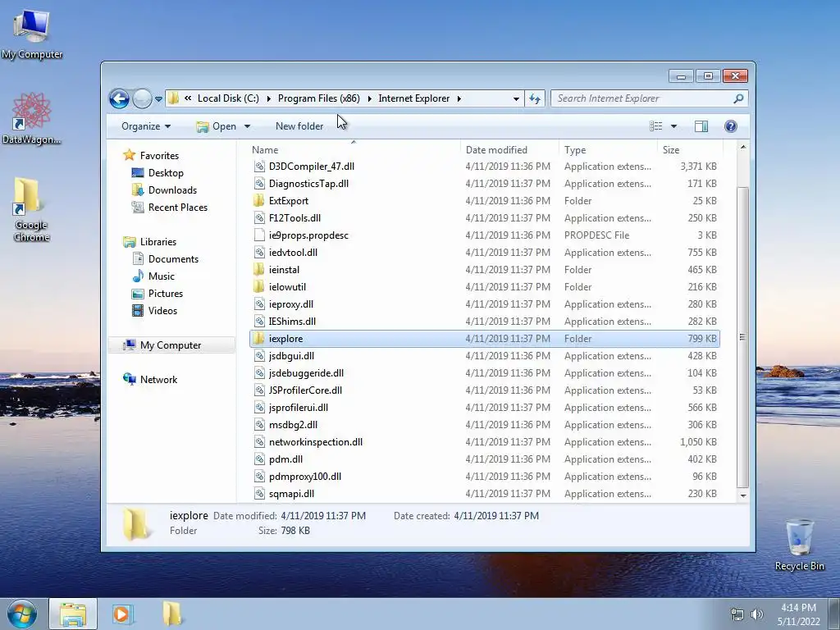Select F12Tools.dll file icon
Viewport: 840px width, 630px height.
point(259,218)
